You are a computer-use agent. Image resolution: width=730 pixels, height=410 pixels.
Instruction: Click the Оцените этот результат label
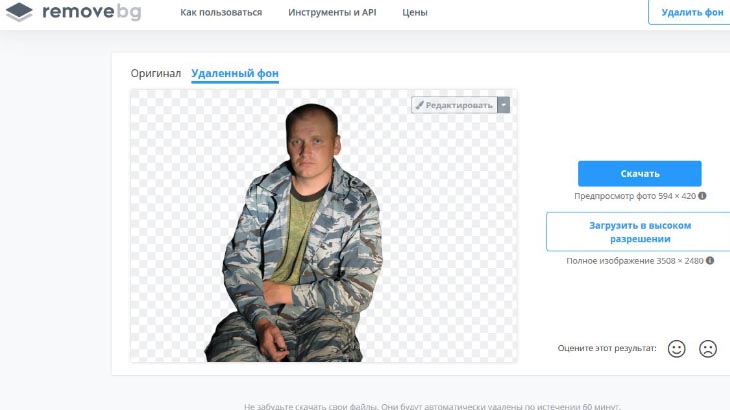pyautogui.click(x=607, y=348)
